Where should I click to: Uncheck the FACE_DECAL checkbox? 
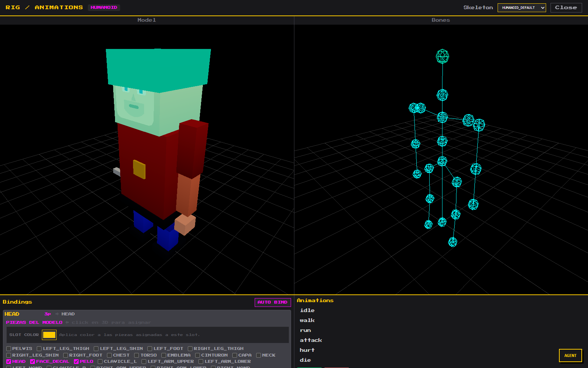coord(33,362)
